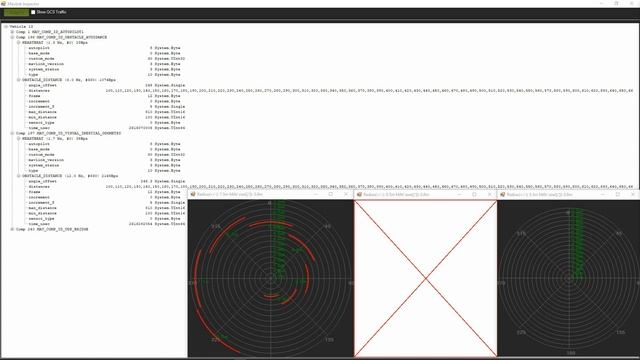Collapse HEARTBEAT under Comp 196
Image resolution: width=640 pixels, height=360 pixels.
pyautogui.click(x=18, y=42)
